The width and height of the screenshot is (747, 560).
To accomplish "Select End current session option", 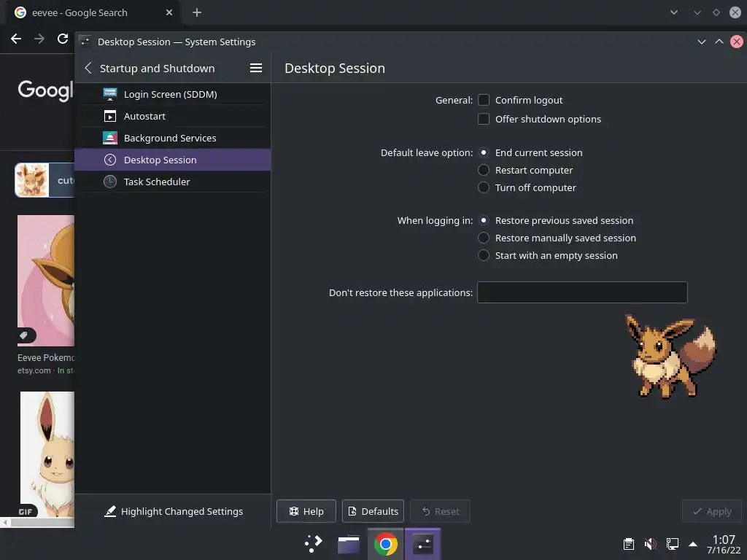I will click(x=484, y=152).
